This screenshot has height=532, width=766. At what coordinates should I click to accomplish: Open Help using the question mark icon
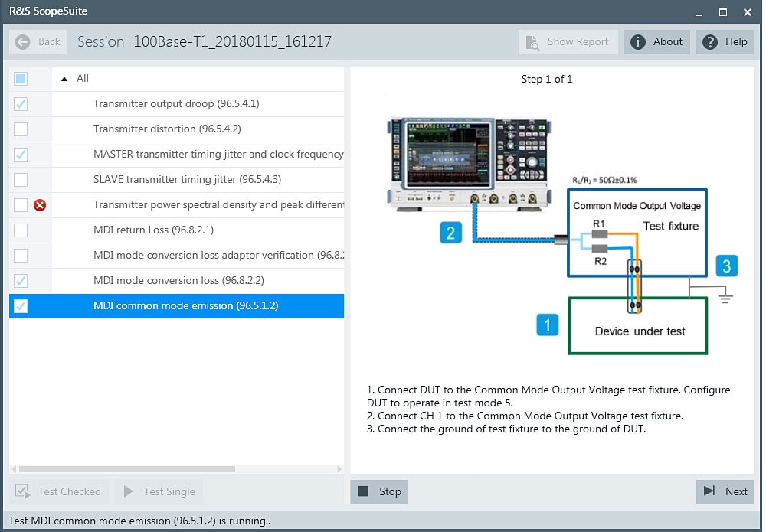coord(709,41)
